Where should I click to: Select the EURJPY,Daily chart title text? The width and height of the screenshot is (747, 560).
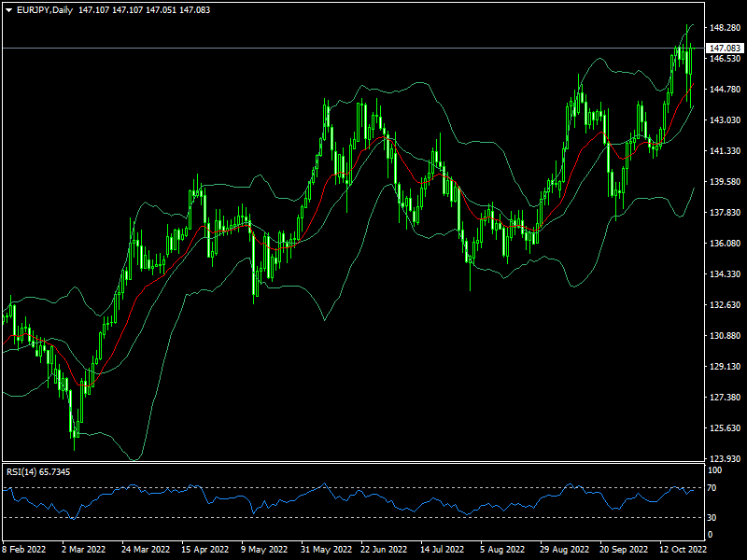click(45, 10)
